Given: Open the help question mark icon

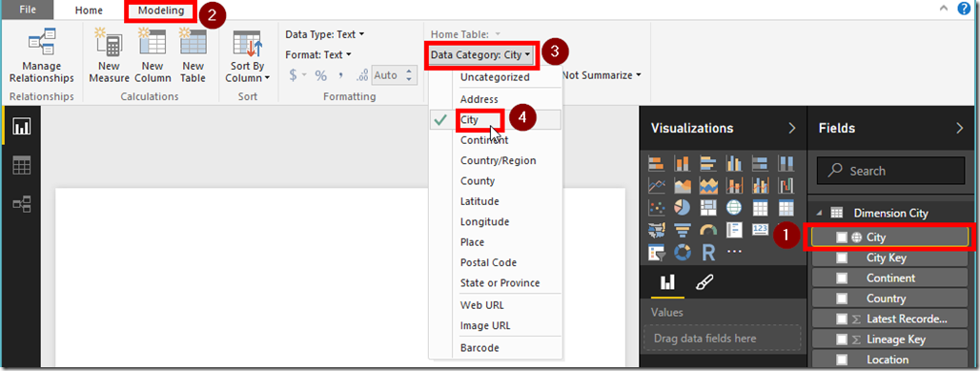Looking at the screenshot, I should [964, 9].
